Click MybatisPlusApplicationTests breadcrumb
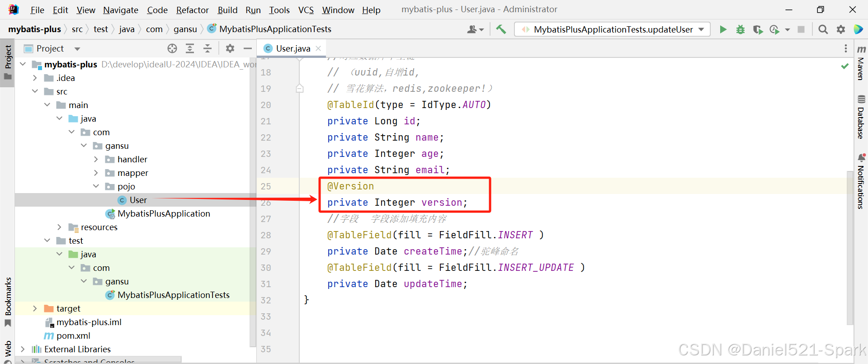Image resolution: width=868 pixels, height=364 pixels. 270,29
